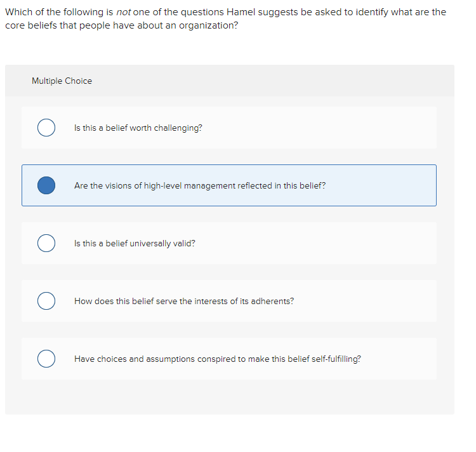Click the gray header bar right of 'Multiple Choice'

pyautogui.click(x=286, y=81)
